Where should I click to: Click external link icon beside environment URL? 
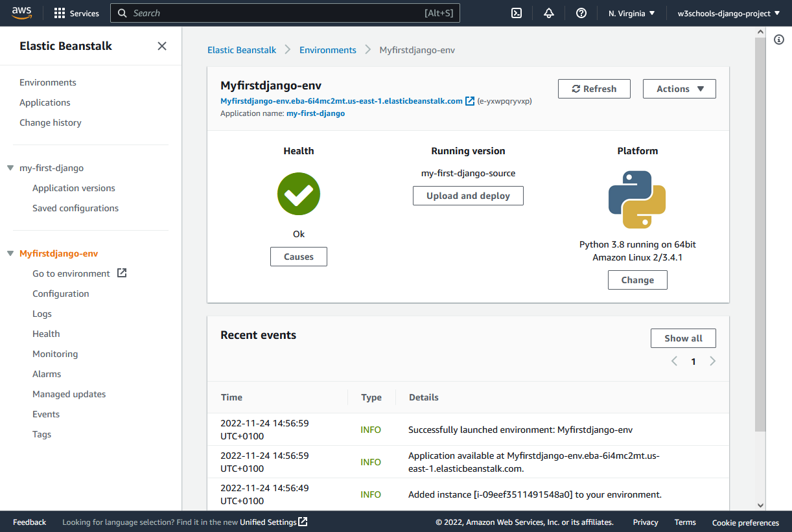coord(470,101)
